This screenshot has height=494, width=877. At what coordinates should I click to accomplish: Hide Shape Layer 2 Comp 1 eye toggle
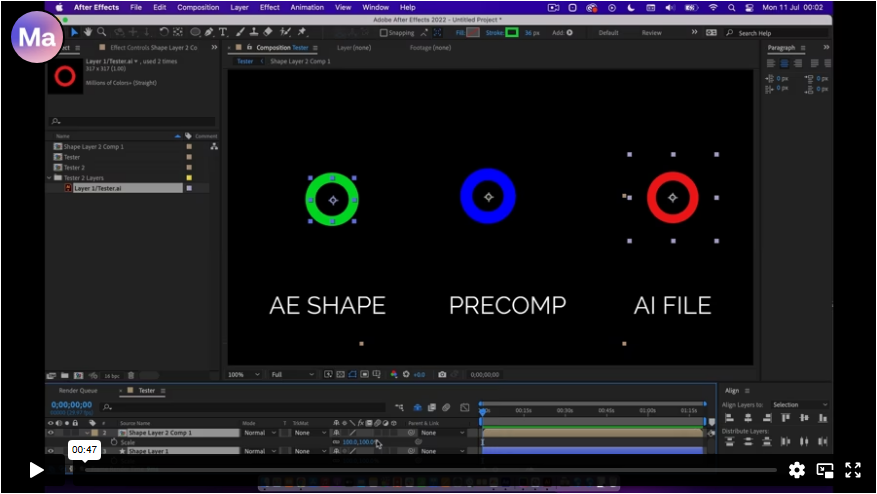click(50, 432)
